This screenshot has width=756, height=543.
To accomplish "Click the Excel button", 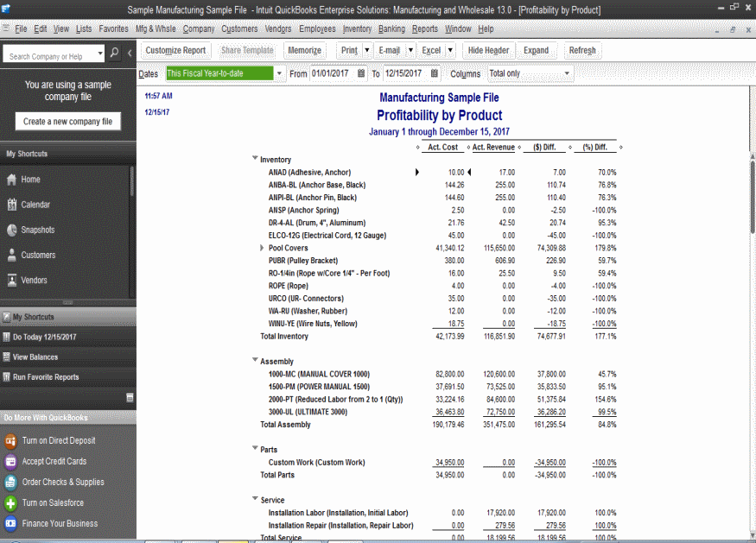I will (431, 50).
